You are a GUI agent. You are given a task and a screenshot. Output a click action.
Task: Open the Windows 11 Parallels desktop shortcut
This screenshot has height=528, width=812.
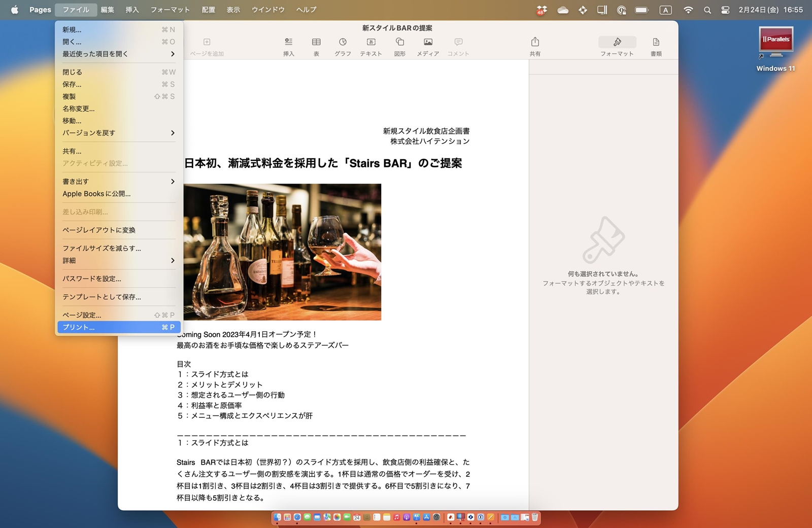pos(776,49)
